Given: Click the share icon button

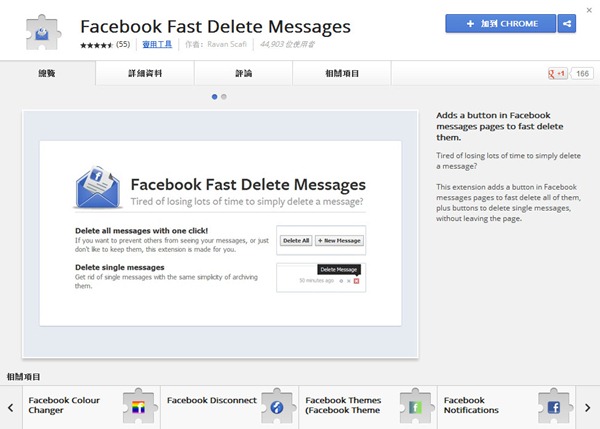Looking at the screenshot, I should (567, 24).
